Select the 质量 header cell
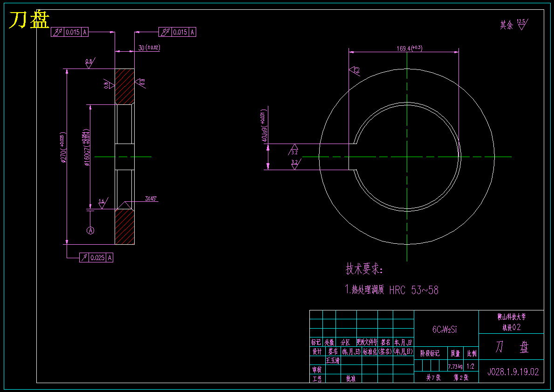This screenshot has width=554, height=392. pos(455,353)
